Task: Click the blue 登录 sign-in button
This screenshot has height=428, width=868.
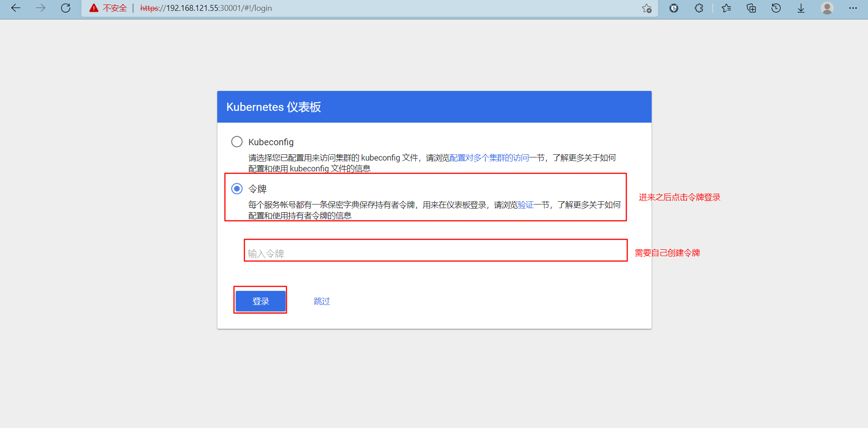Action: [261, 301]
